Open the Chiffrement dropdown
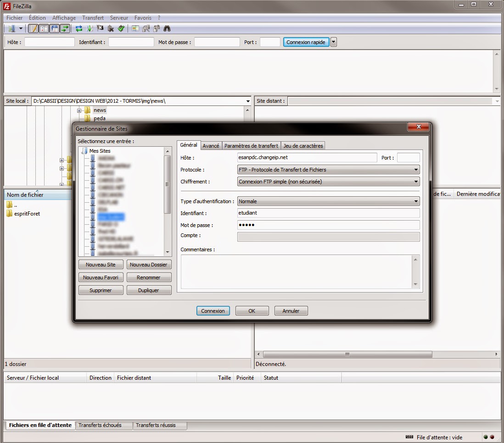The image size is (504, 443). point(328,182)
